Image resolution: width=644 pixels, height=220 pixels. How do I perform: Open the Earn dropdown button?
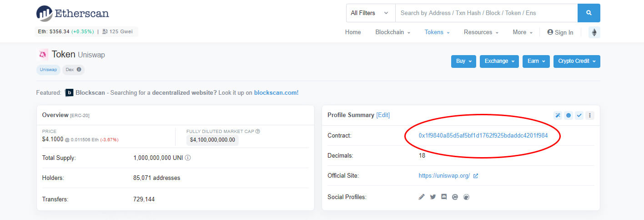point(536,61)
